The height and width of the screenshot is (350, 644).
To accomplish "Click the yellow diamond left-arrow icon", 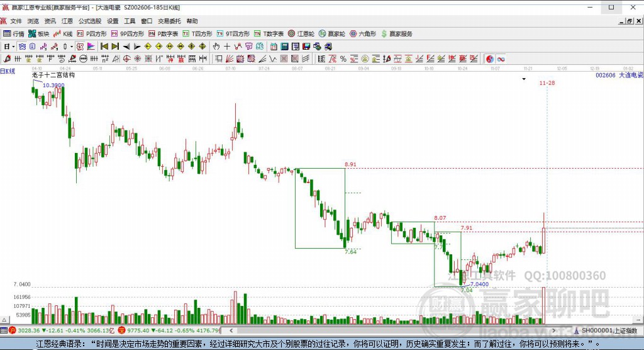I will (148, 47).
